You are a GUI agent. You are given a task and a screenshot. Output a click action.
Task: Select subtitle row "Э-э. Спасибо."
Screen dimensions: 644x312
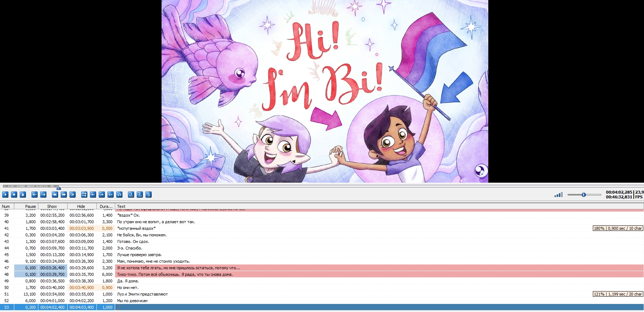[x=322, y=248]
